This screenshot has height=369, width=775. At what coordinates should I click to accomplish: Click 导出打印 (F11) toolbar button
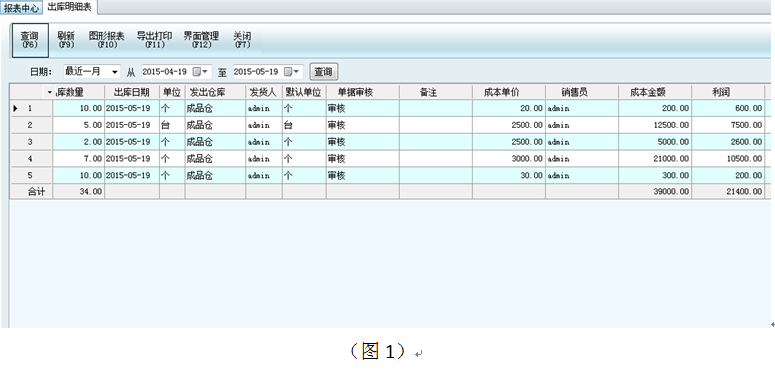pyautogui.click(x=154, y=40)
